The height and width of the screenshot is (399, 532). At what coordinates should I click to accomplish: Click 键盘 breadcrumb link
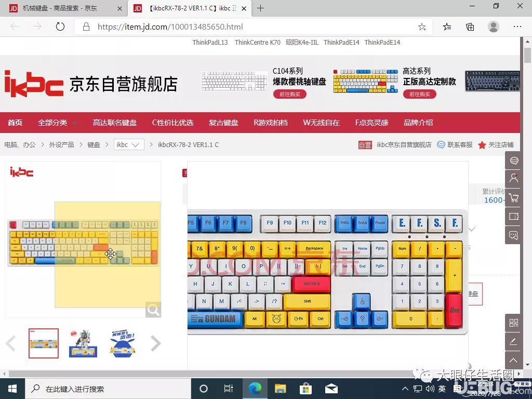(x=94, y=144)
